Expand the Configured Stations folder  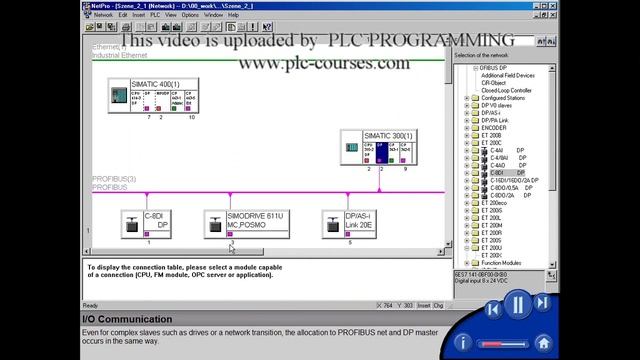click(x=467, y=98)
